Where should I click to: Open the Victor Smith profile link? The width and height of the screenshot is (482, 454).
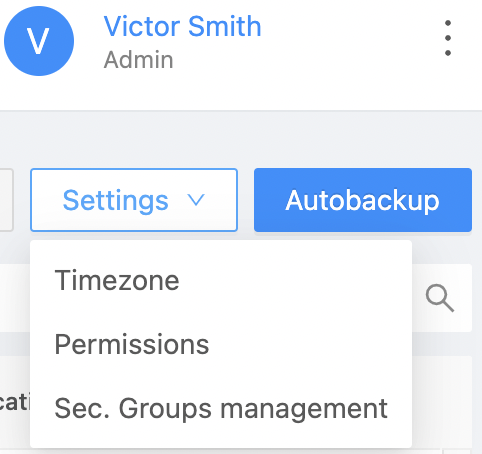pyautogui.click(x=182, y=26)
